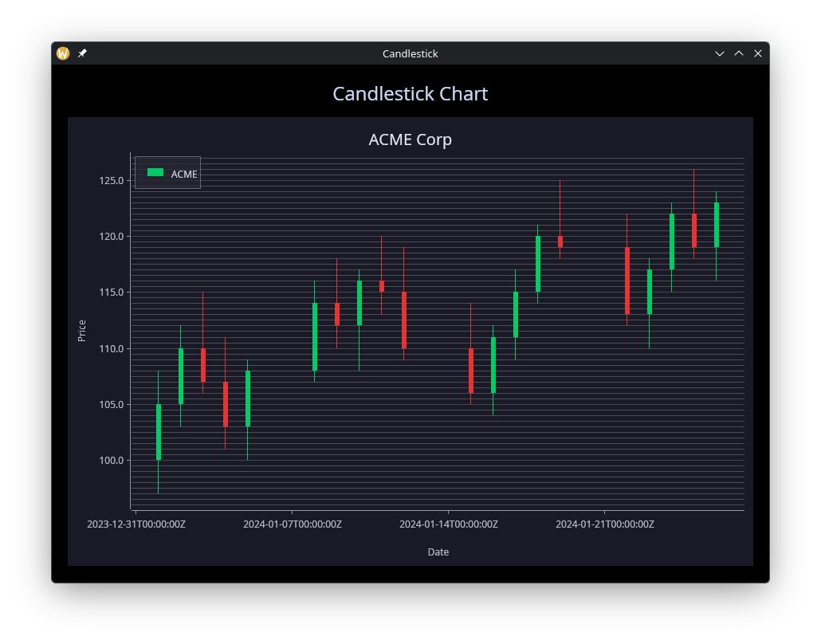Click the Candlestick Chart page title
The image size is (821, 644).
pyautogui.click(x=410, y=93)
